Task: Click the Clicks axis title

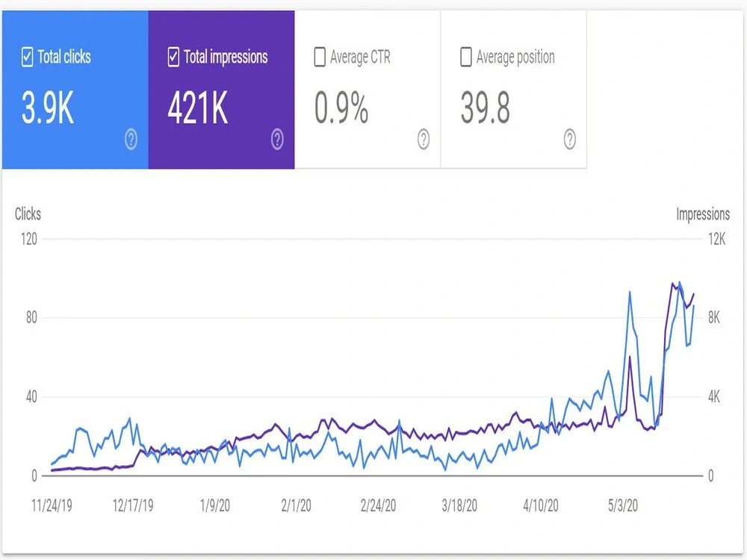Action: tap(28, 214)
